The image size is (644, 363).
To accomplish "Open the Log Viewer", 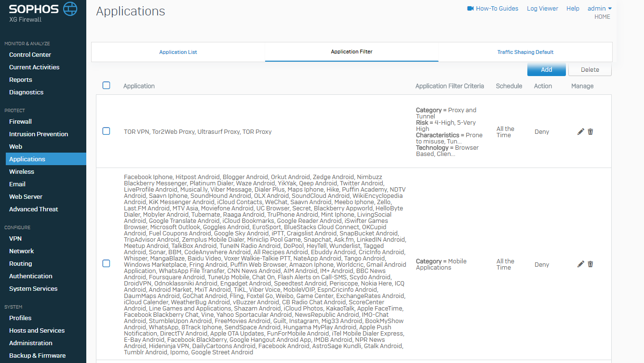I will [542, 9].
